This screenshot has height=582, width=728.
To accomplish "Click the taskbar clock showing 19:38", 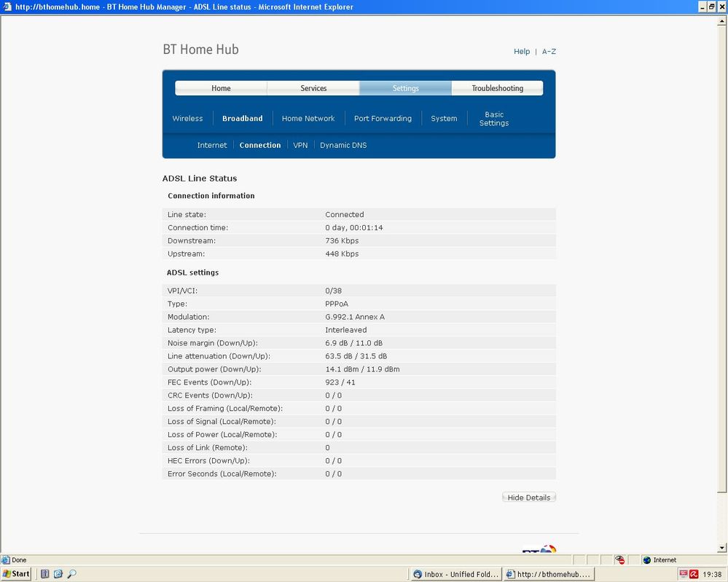I will (712, 575).
